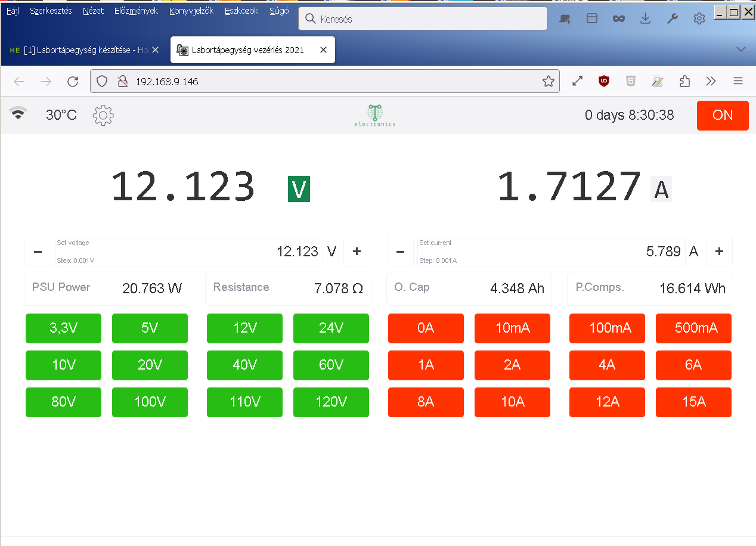Reload the page with the refresh icon
This screenshot has height=546, width=756.
[x=73, y=82]
